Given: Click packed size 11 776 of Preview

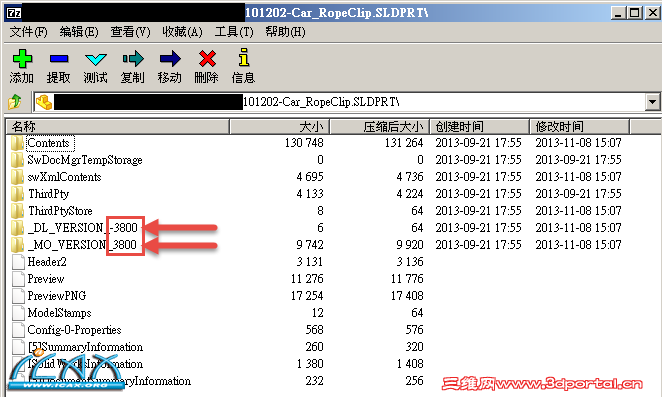Looking at the screenshot, I should (407, 279).
